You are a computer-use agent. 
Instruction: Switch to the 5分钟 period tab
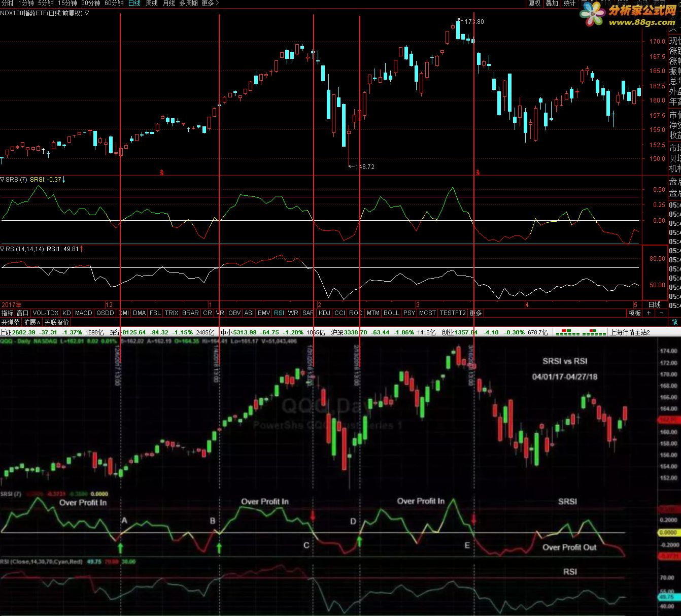46,3
